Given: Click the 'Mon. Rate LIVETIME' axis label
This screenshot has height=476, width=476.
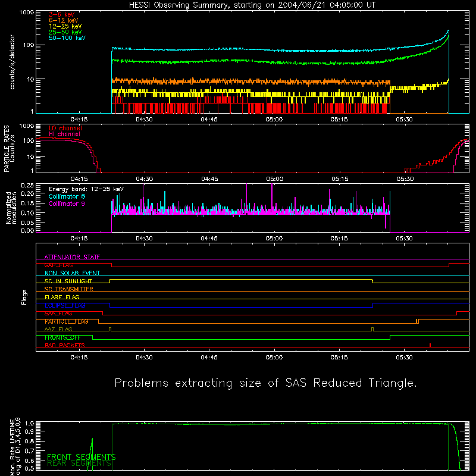Looking at the screenshot, I should coord(12,447).
